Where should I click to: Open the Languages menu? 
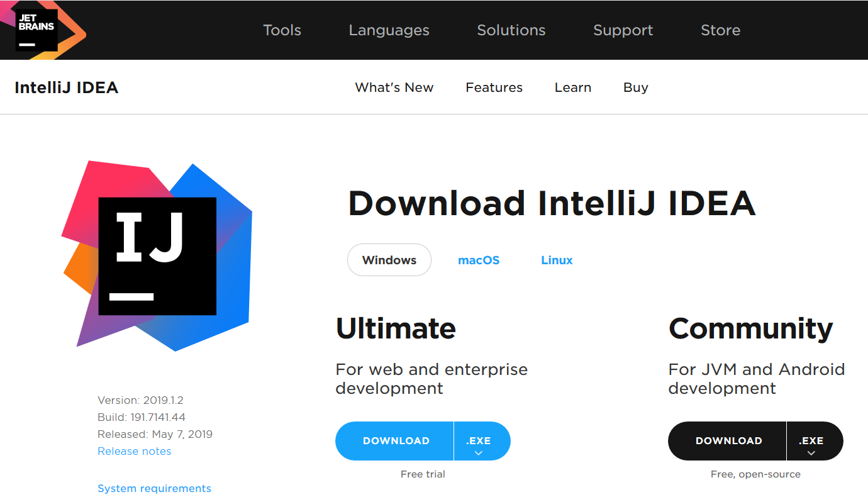coord(389,30)
